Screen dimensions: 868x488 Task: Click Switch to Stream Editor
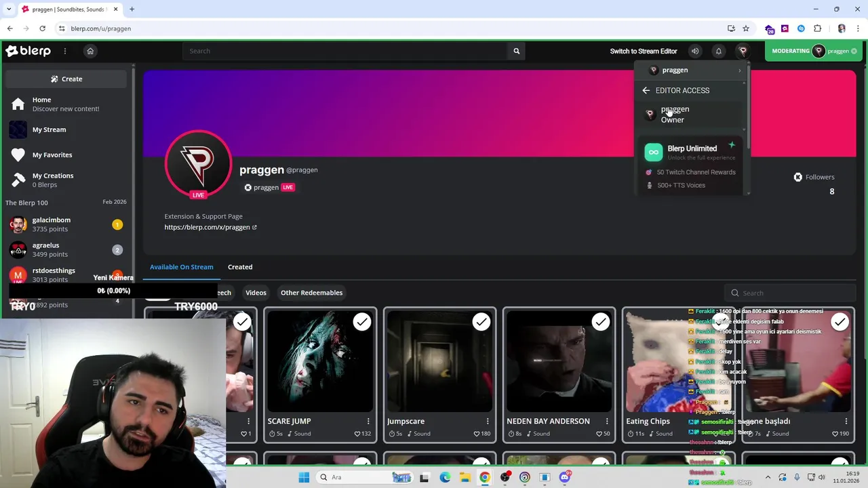coord(644,51)
